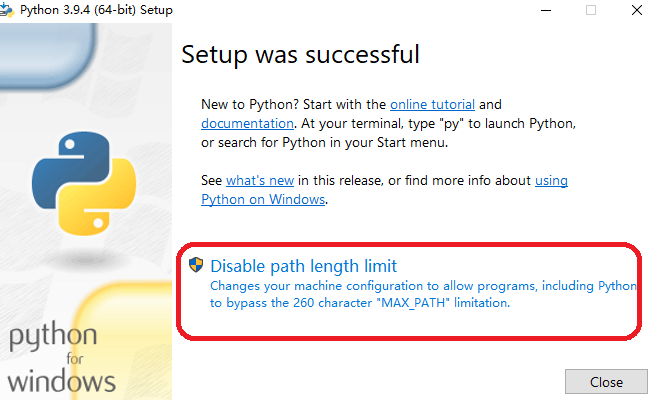Click the "python for windows" branding text
The height and width of the screenshot is (400, 657).
62,357
